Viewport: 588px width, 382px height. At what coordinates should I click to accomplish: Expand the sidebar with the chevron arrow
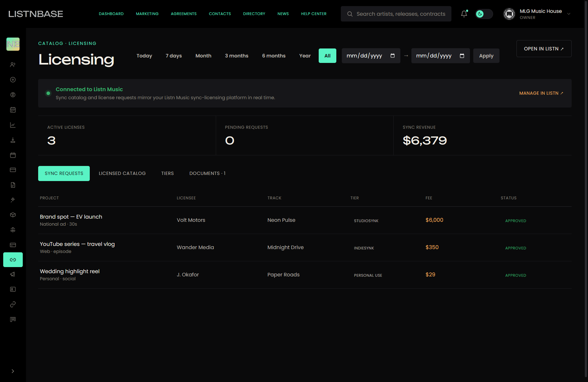(13, 371)
